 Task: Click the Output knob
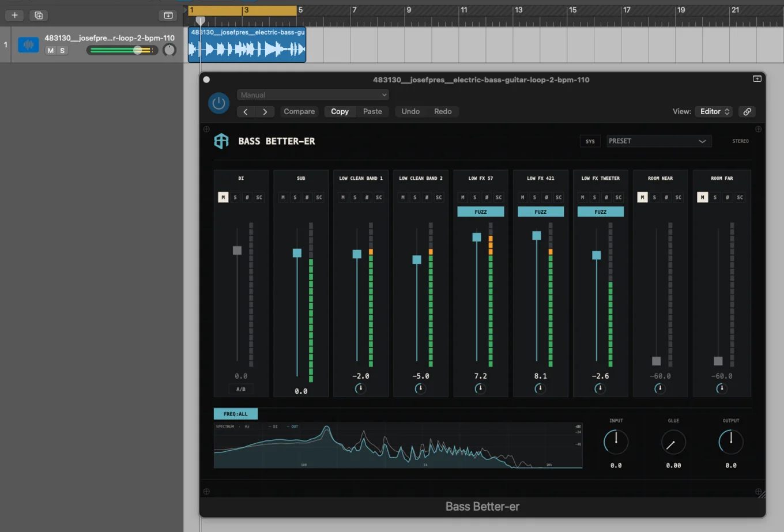tap(731, 442)
